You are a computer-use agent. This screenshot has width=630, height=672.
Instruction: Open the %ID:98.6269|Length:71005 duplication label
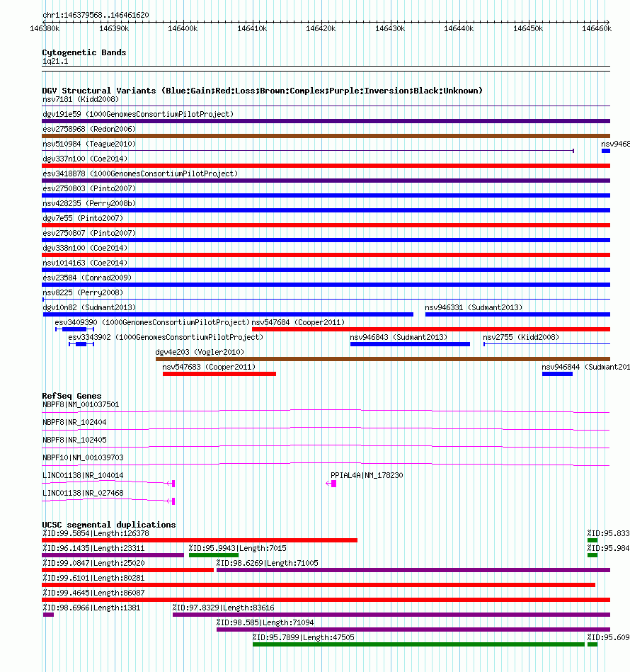pyautogui.click(x=268, y=563)
